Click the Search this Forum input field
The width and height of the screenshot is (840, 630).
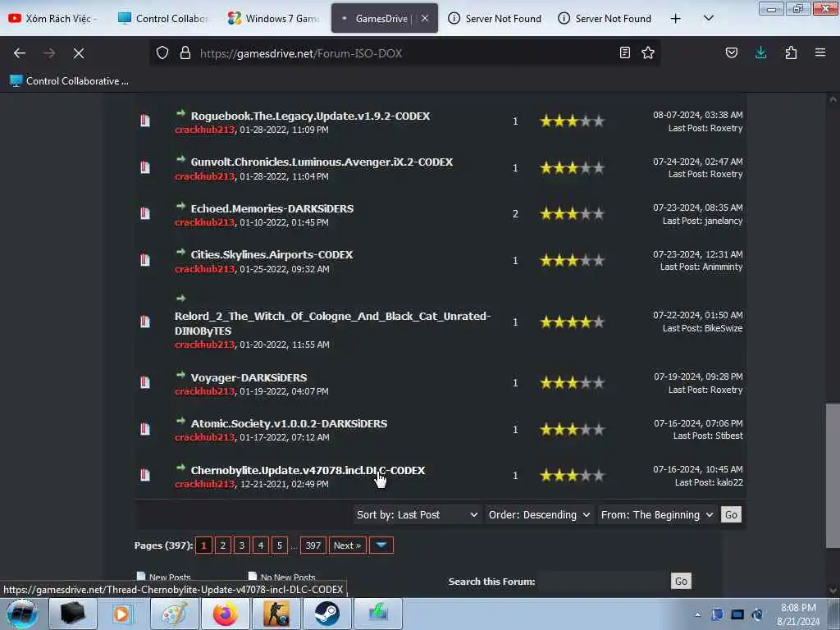[602, 582]
